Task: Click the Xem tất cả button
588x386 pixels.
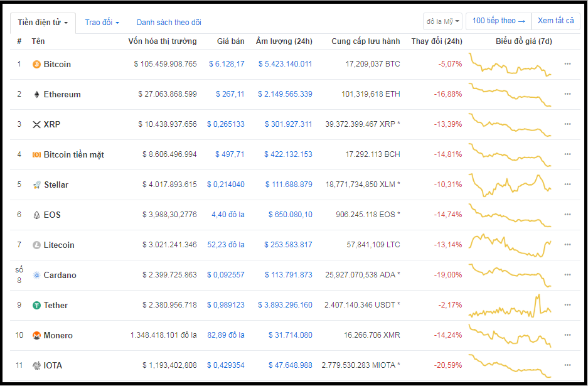Action: (556, 21)
